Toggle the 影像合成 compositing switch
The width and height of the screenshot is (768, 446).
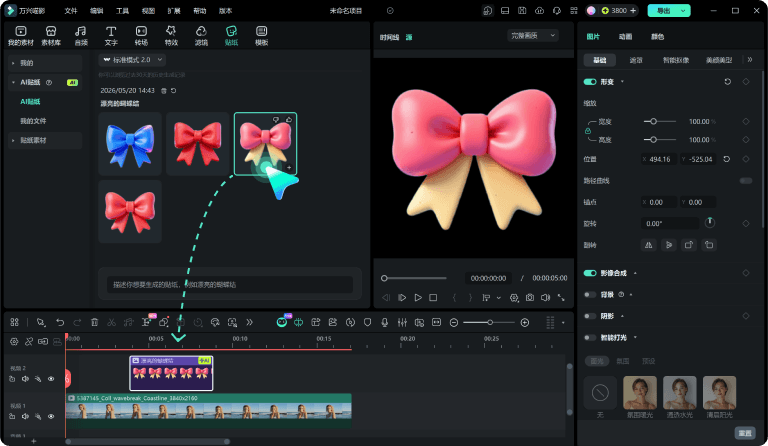pos(590,273)
